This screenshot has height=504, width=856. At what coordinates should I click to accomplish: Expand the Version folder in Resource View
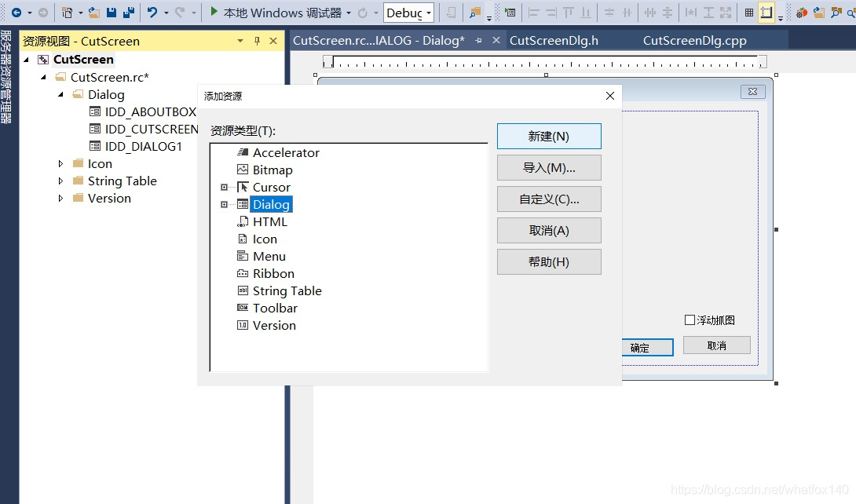click(x=60, y=198)
